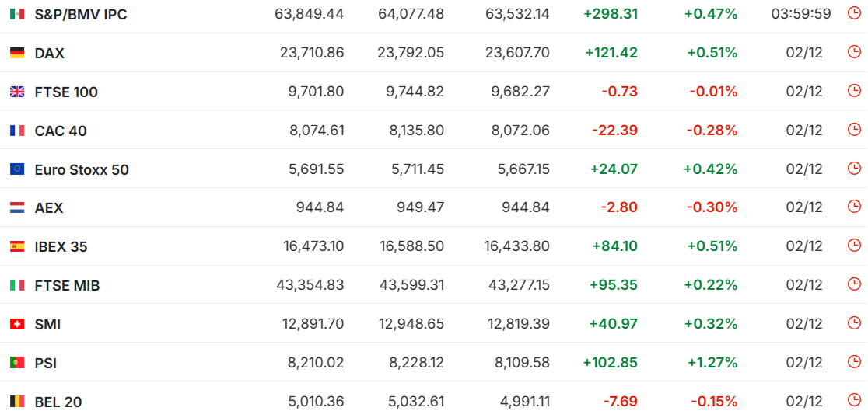The height and width of the screenshot is (411, 868).
Task: Open the DAX index page
Action: coord(50,53)
